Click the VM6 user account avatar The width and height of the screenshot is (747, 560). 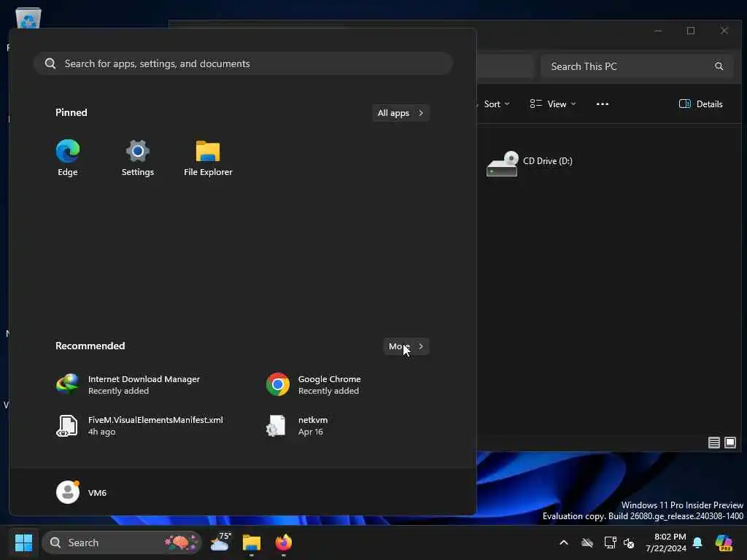(68, 492)
